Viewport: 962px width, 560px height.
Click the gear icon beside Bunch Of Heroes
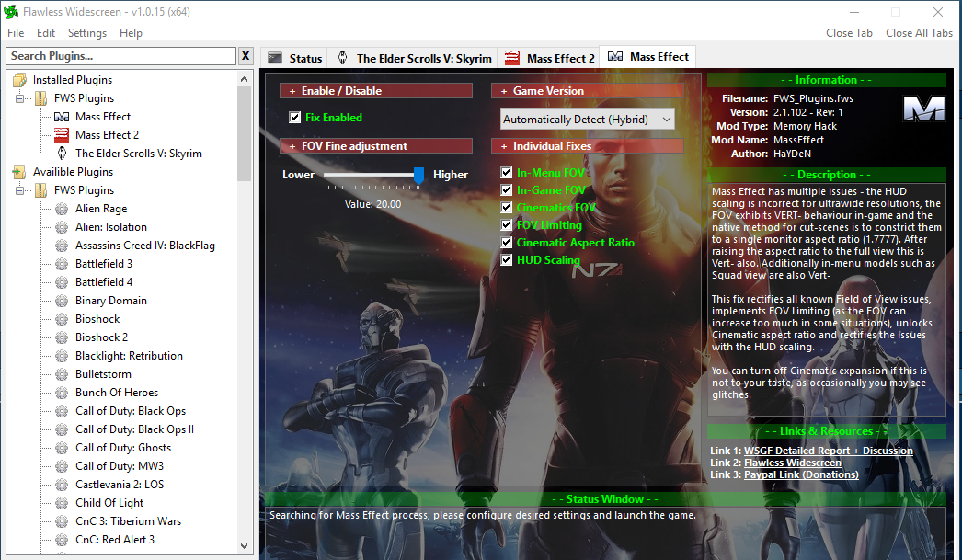click(62, 393)
